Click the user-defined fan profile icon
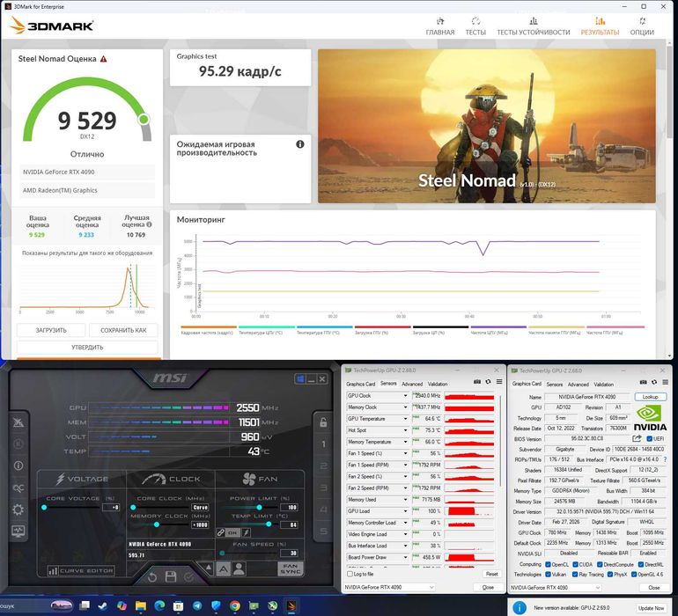The image size is (678, 616). click(239, 568)
